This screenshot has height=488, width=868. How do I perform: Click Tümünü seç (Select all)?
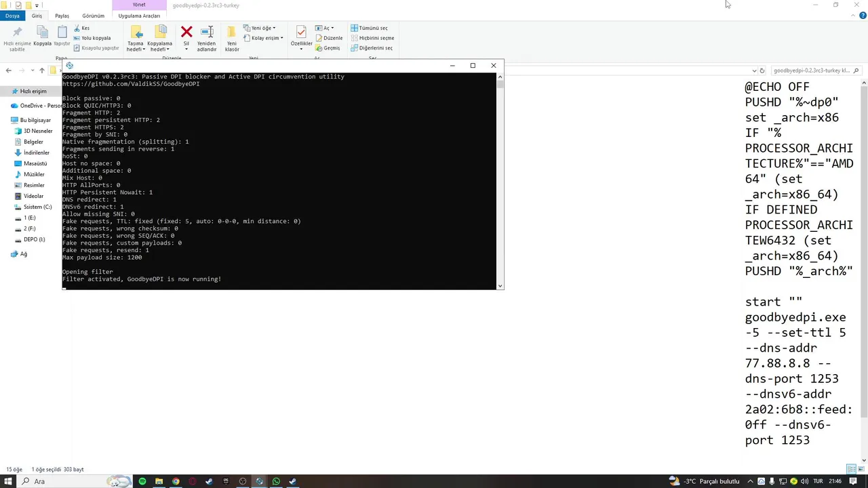(x=370, y=28)
